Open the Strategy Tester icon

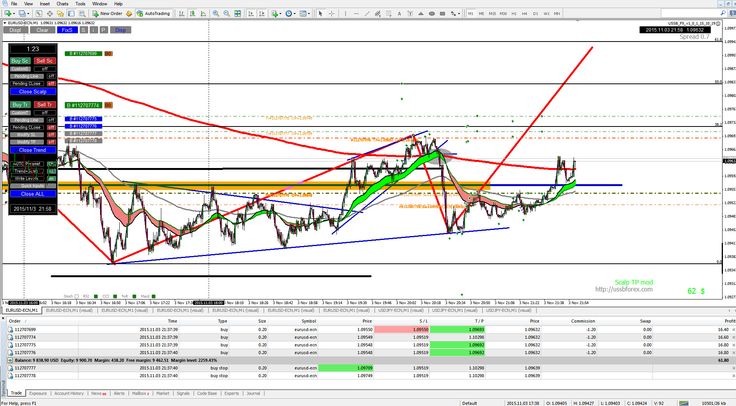point(82,14)
